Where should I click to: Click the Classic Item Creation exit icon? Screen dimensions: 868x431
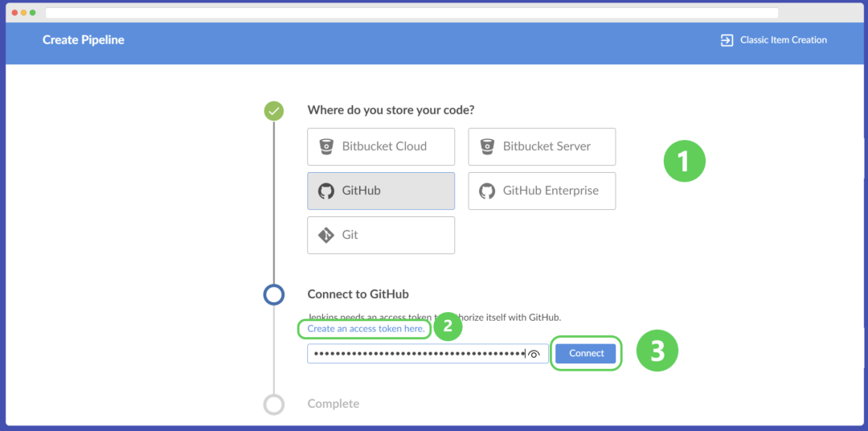pyautogui.click(x=727, y=40)
